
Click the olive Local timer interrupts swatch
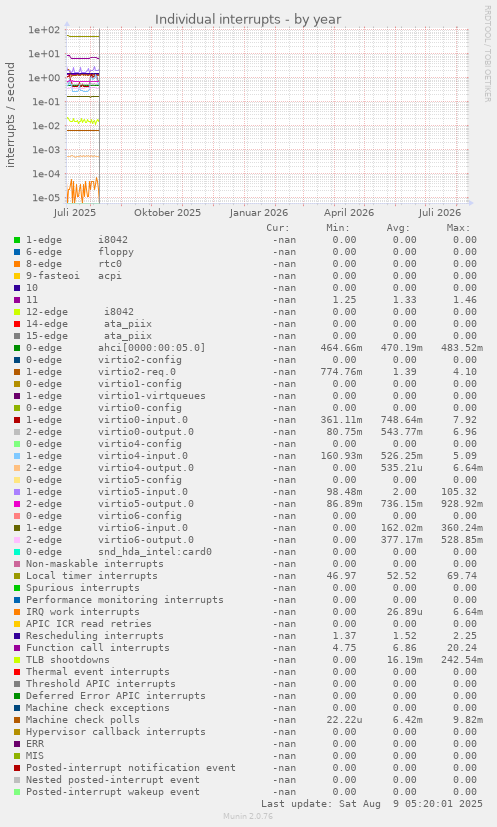tap(17, 576)
